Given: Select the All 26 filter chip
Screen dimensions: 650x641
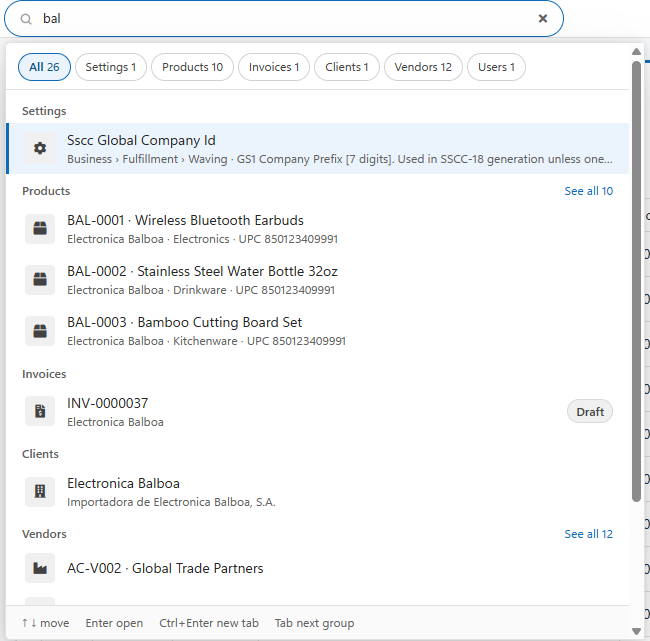Looking at the screenshot, I should 44,67.
